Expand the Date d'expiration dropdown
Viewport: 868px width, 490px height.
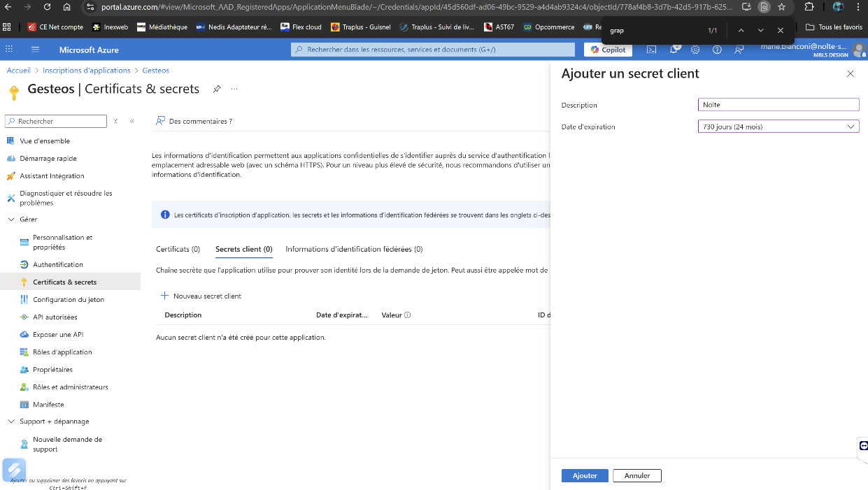778,127
